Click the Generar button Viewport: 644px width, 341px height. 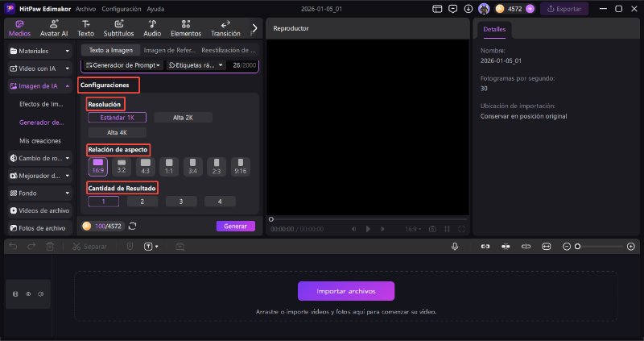coord(235,227)
